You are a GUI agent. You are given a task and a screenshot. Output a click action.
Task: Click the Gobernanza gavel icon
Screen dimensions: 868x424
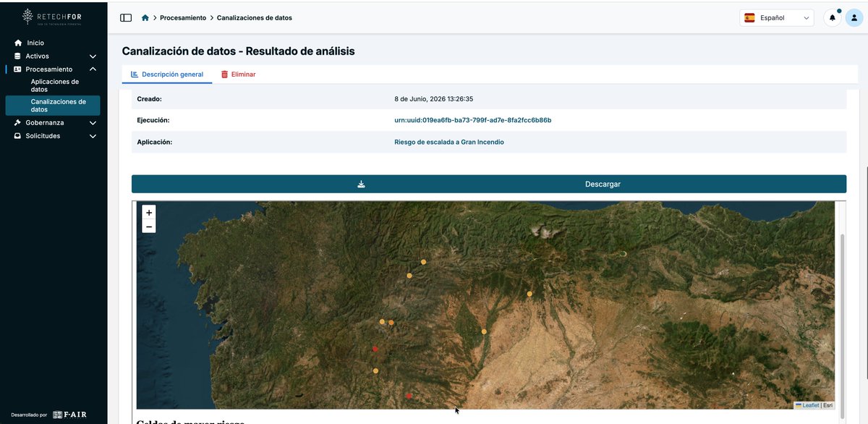[x=18, y=123]
